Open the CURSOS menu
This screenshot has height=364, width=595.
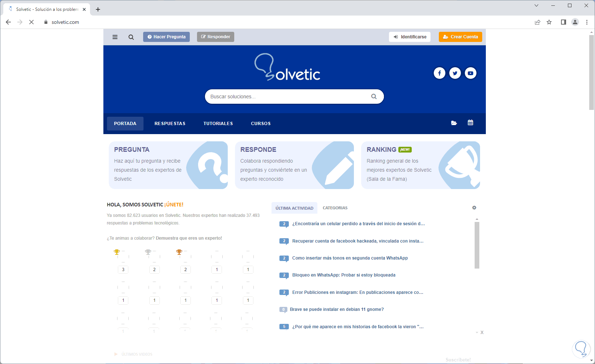click(261, 123)
